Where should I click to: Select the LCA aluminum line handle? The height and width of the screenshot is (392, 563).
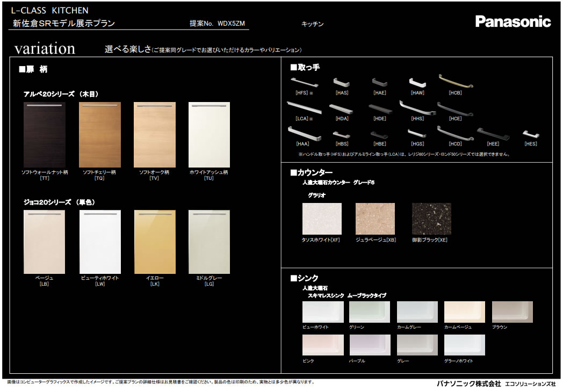click(304, 107)
